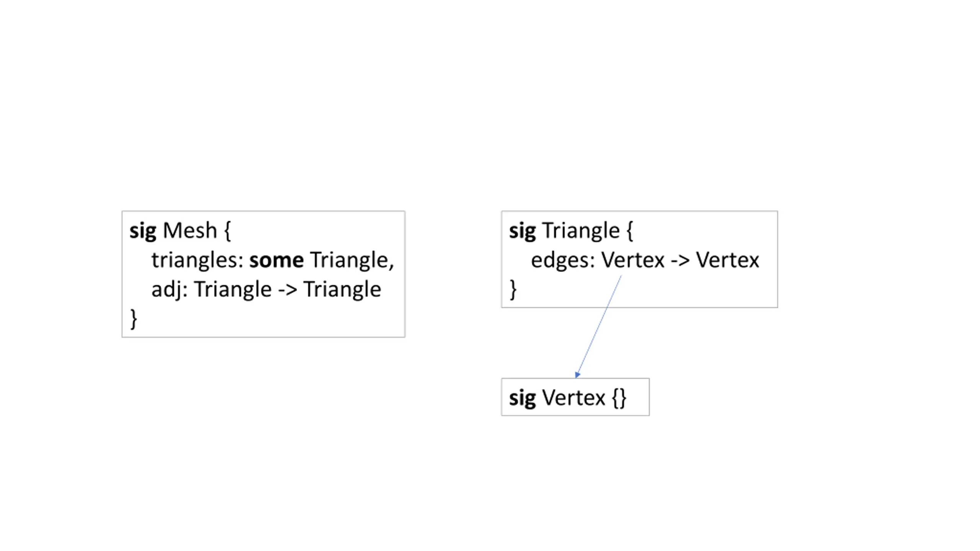The width and height of the screenshot is (980, 551).
Task: Select the blue arrow connector line
Action: (x=598, y=326)
